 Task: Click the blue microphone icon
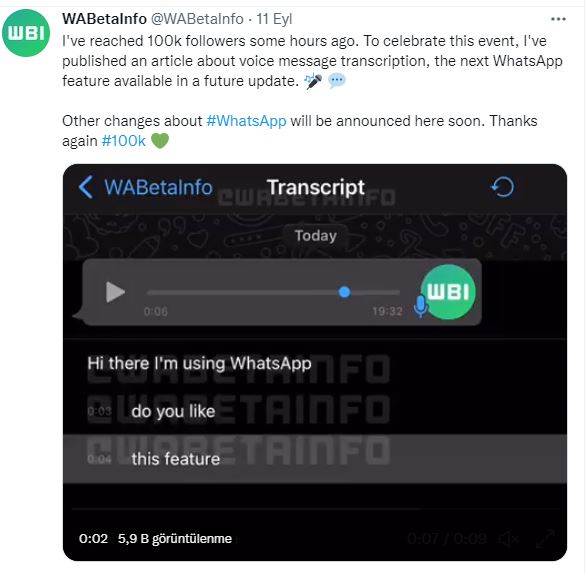click(421, 306)
